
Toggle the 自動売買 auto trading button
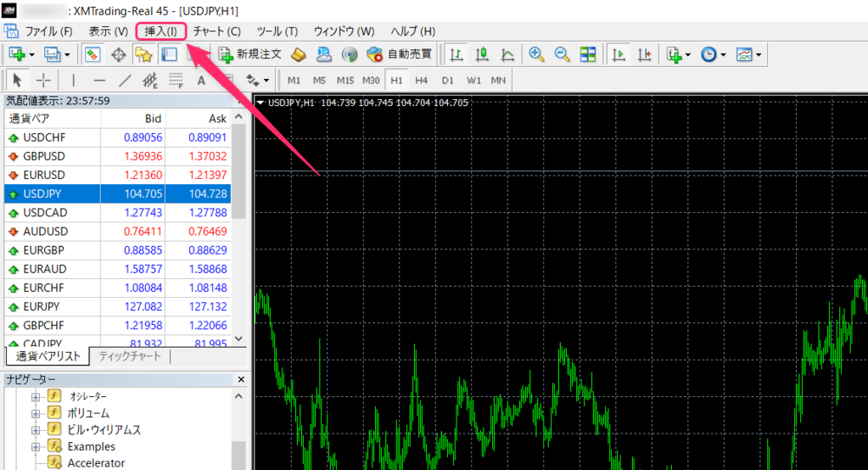click(399, 55)
